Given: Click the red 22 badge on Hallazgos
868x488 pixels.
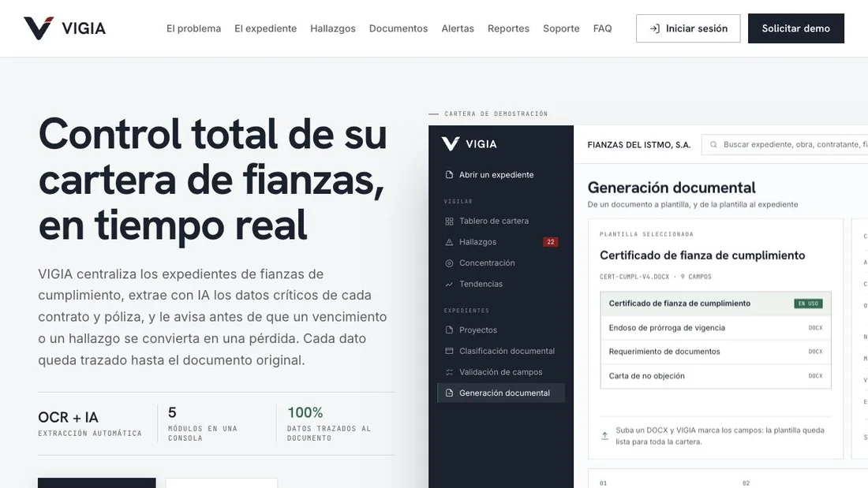Looking at the screenshot, I should [550, 242].
